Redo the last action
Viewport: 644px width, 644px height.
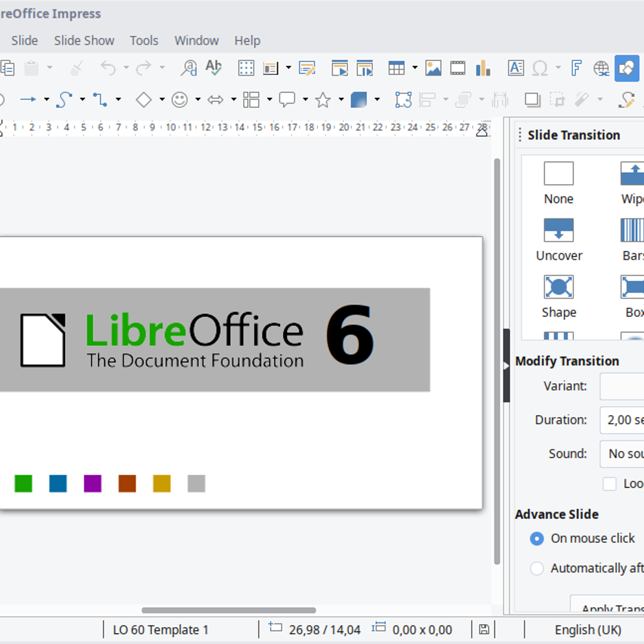(x=143, y=68)
